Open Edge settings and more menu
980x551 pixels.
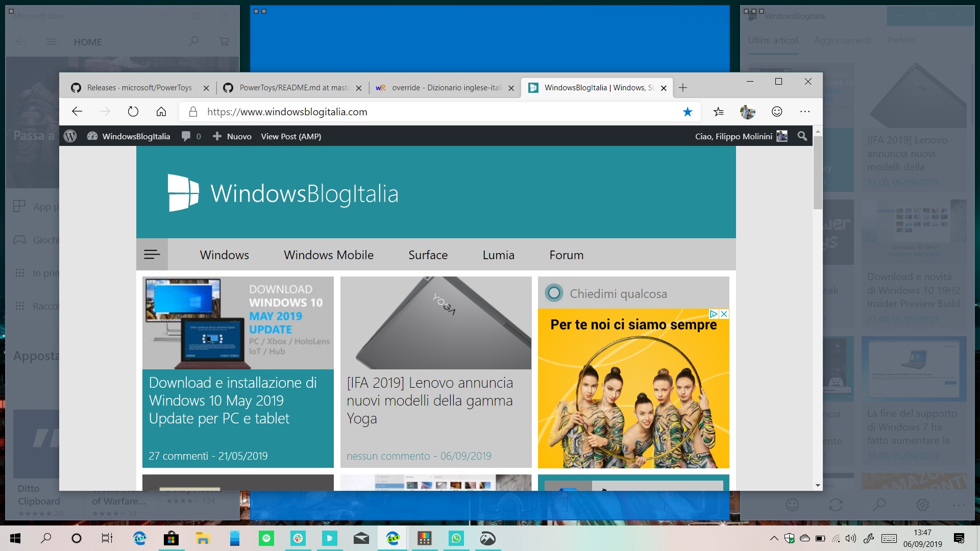point(805,112)
